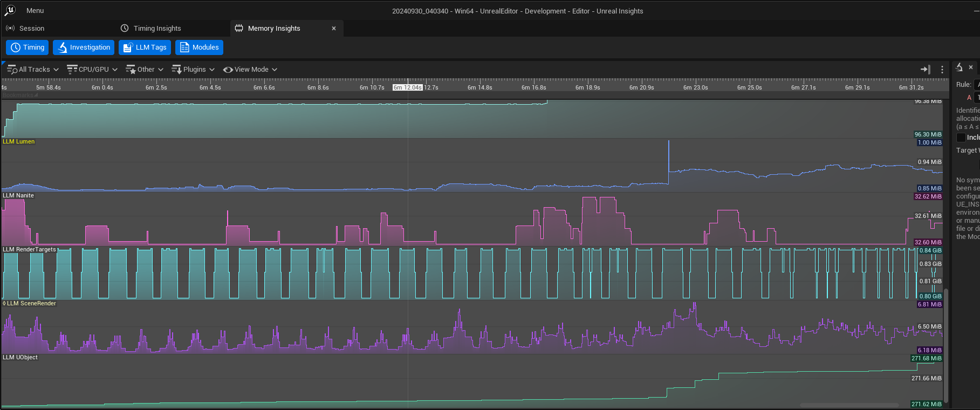This screenshot has width=980, height=410.
Task: Click the Bookmarks track label
Action: (x=19, y=95)
